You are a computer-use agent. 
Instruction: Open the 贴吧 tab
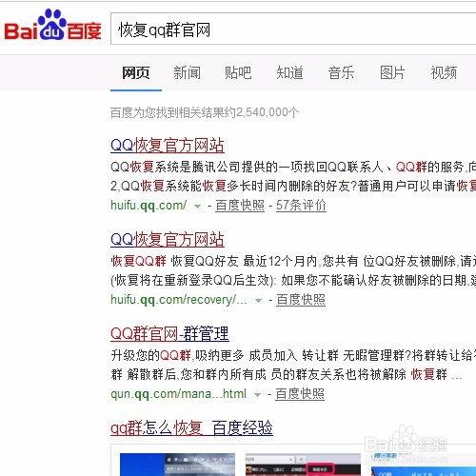pyautogui.click(x=238, y=73)
